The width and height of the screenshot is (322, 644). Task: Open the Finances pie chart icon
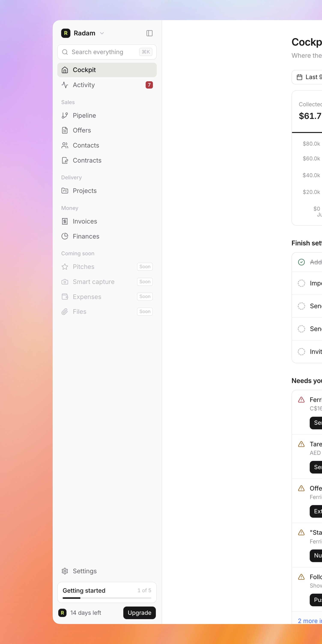tap(65, 236)
